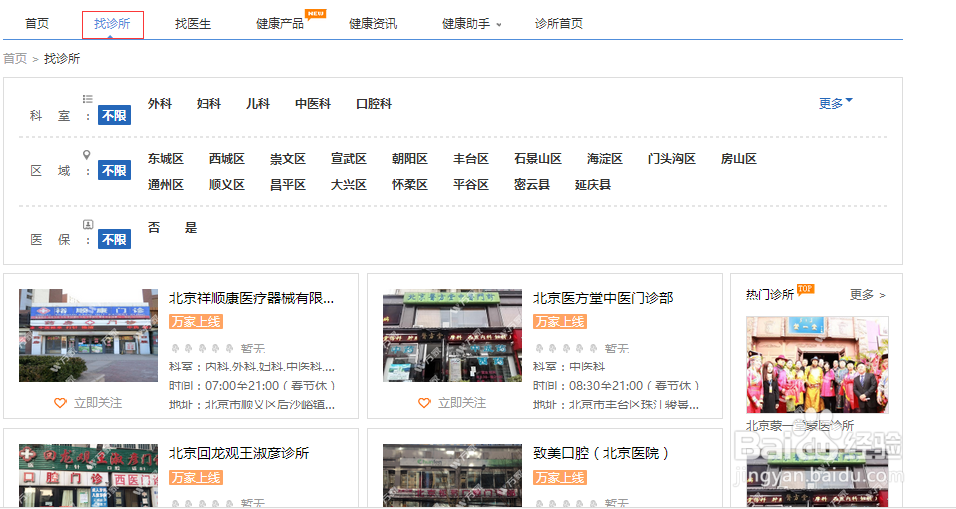Filter area by 密云县
Viewport: 956px width, 509px height.
tap(532, 185)
